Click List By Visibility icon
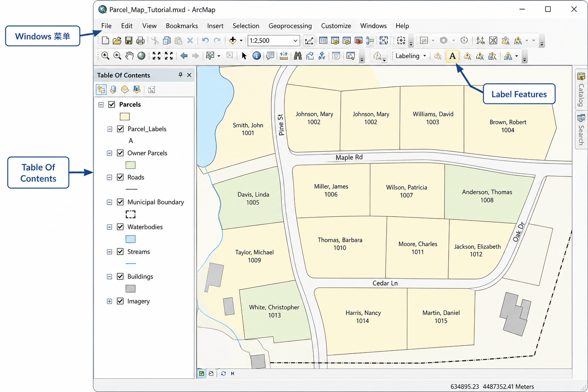588x392 pixels. pyautogui.click(x=125, y=90)
